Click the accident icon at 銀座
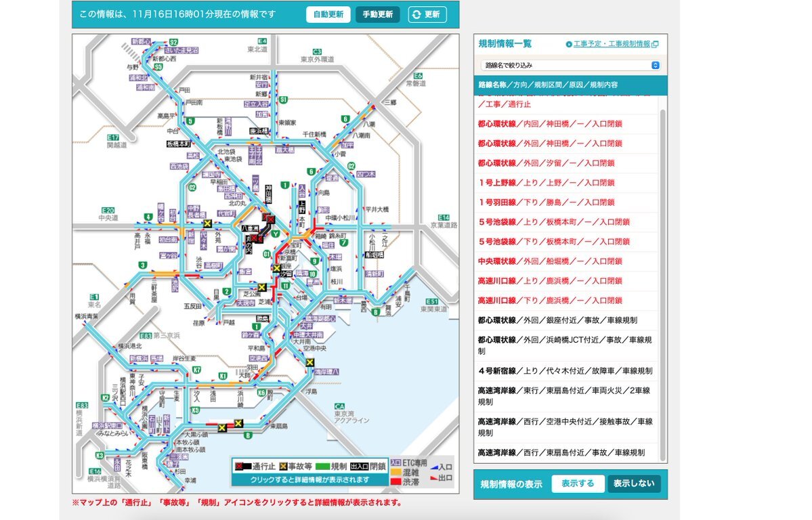 click(277, 268)
